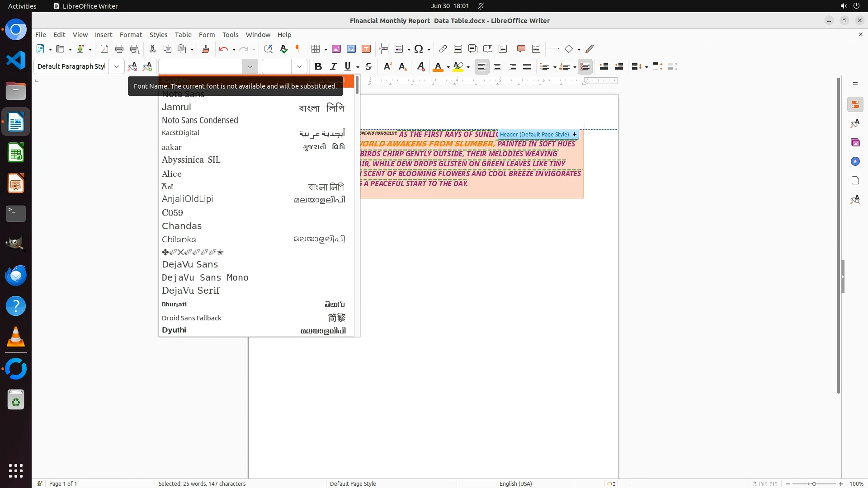Click the zoom slider in status bar
Viewport: 868px width, 488px height.
(814, 483)
